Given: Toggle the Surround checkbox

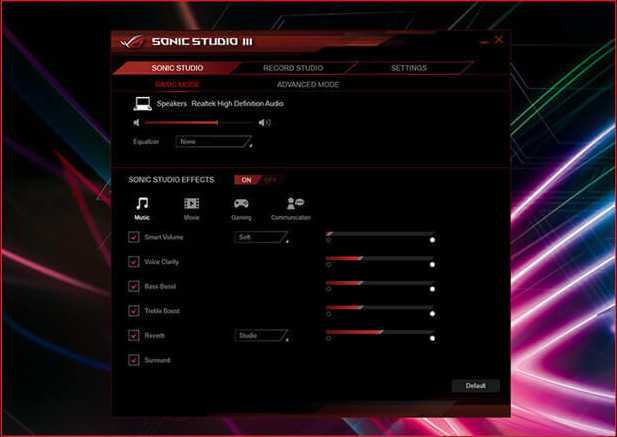Looking at the screenshot, I should pos(134,360).
